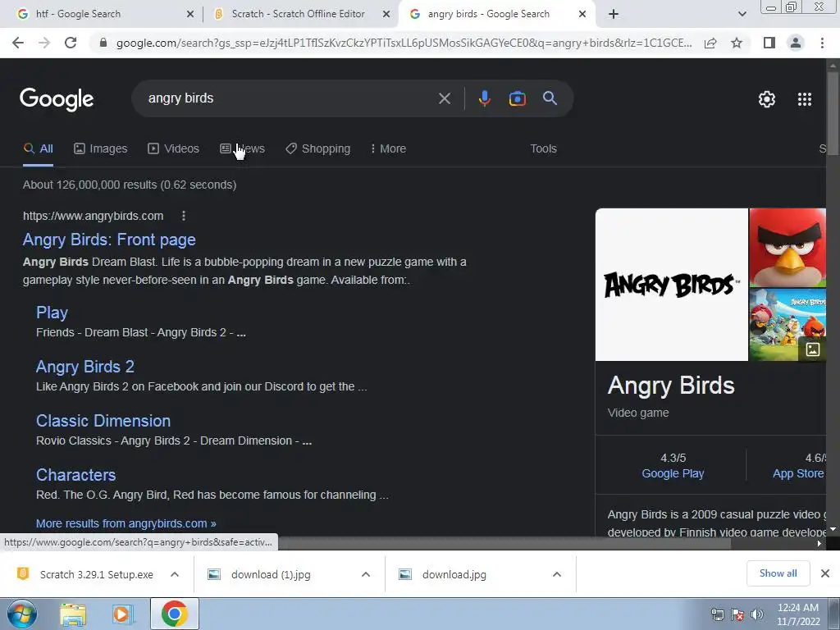Close the angry birds search tab
840x630 pixels.
coord(582,14)
